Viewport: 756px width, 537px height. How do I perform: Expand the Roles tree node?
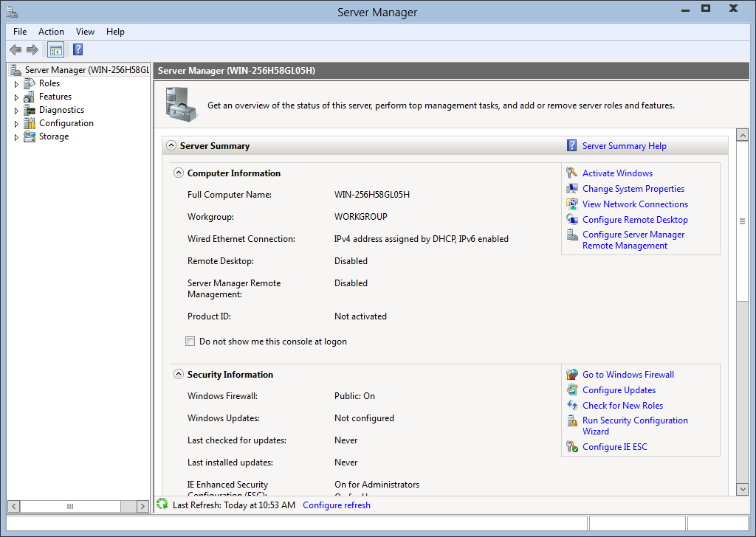point(16,84)
